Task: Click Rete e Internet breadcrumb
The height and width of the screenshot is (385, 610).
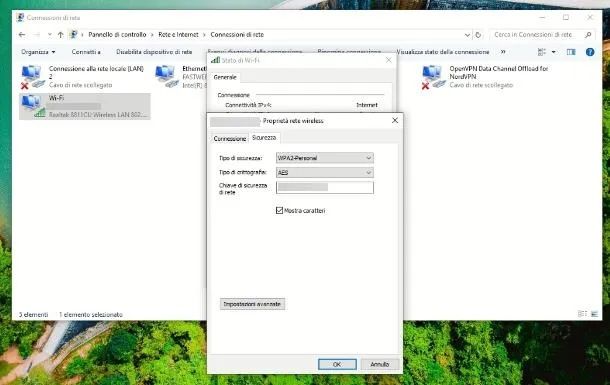Action: [178, 35]
